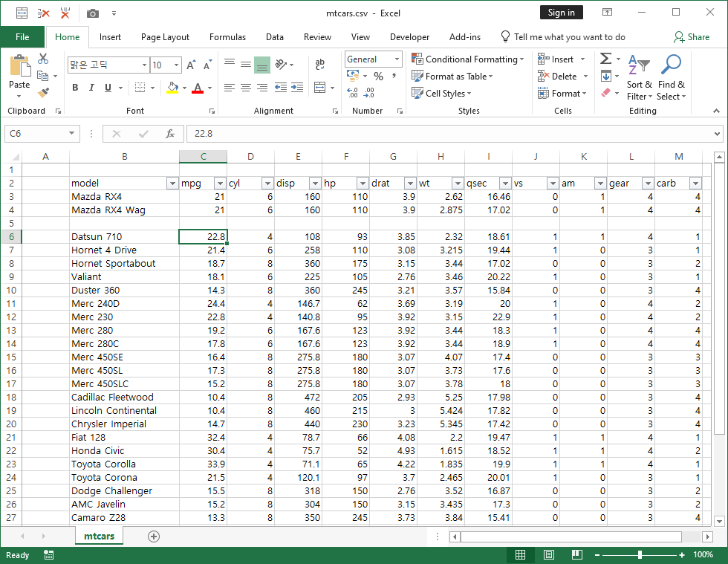Click Decrease Decimal icon
Screen dimensions: 728x564
(x=369, y=93)
